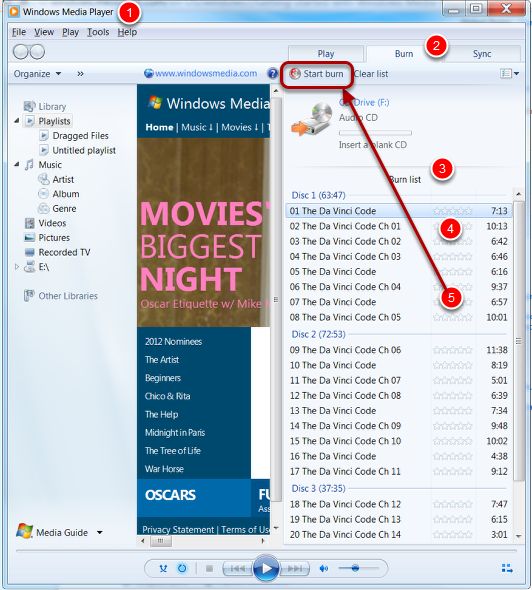Open the Untitled playlist
This screenshot has height=590, width=532.
coord(84,150)
